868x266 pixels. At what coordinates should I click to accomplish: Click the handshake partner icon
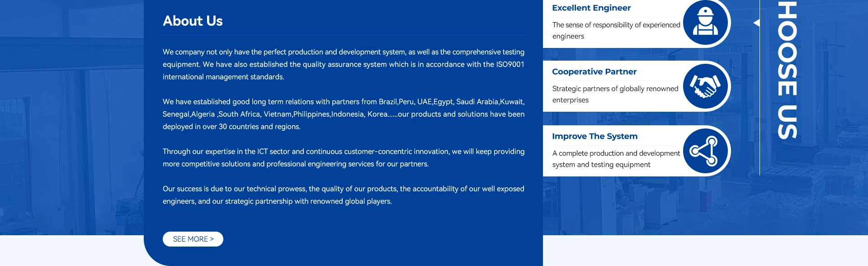(x=705, y=86)
